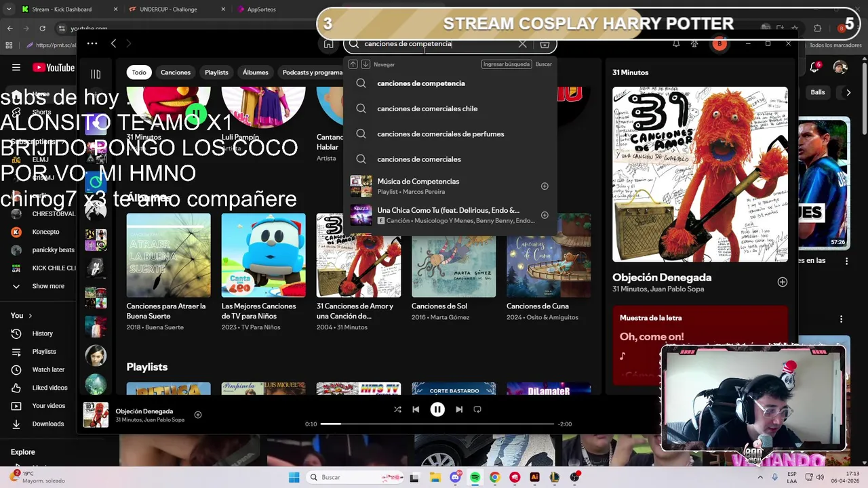868x488 pixels.
Task: Choose suggestion canciones de comerciales de perfumes
Action: (x=450, y=134)
